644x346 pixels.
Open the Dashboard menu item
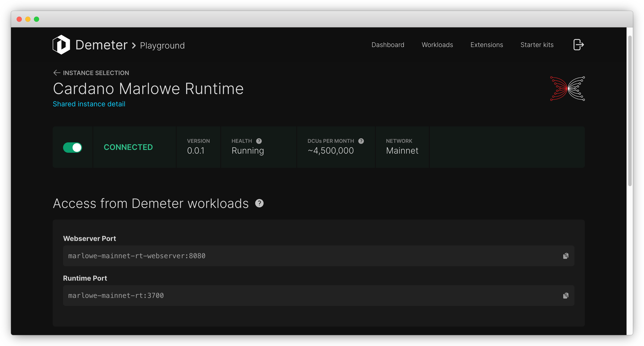click(x=388, y=45)
